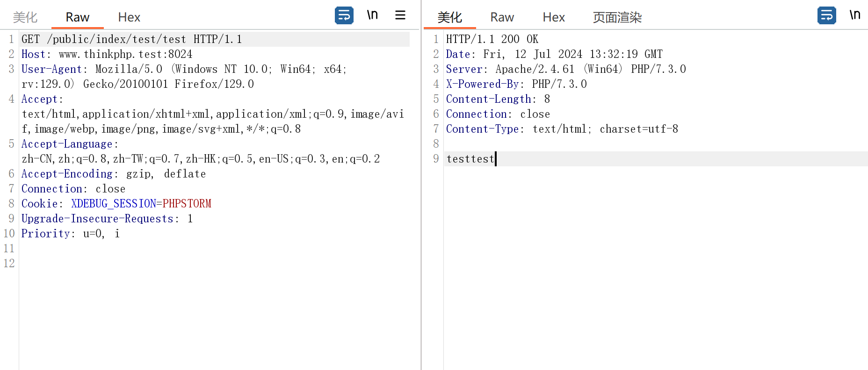Toggle word wrap in response panel

click(x=827, y=15)
